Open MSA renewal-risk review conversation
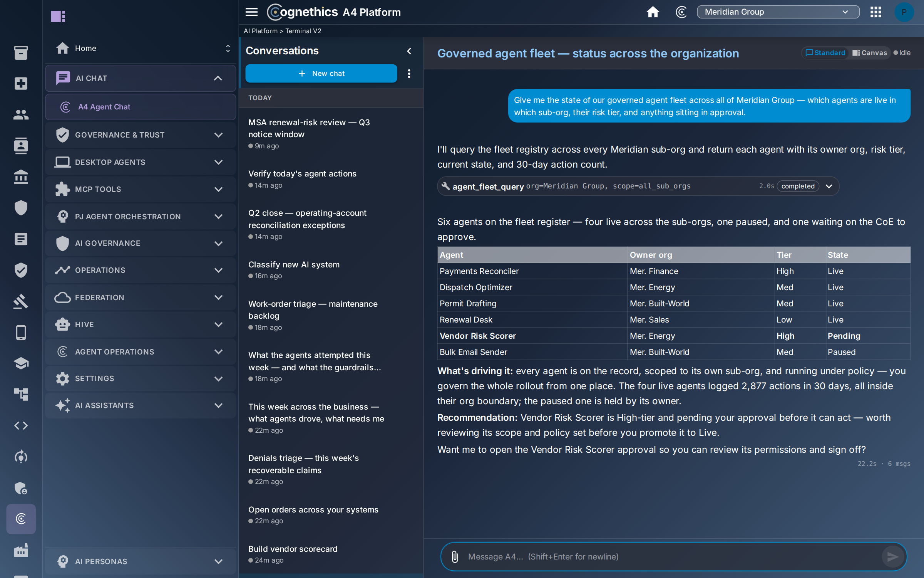The image size is (924, 578). (331, 133)
